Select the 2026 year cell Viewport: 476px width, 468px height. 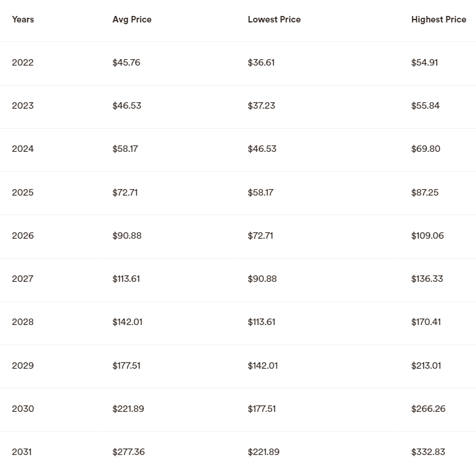pyautogui.click(x=23, y=235)
